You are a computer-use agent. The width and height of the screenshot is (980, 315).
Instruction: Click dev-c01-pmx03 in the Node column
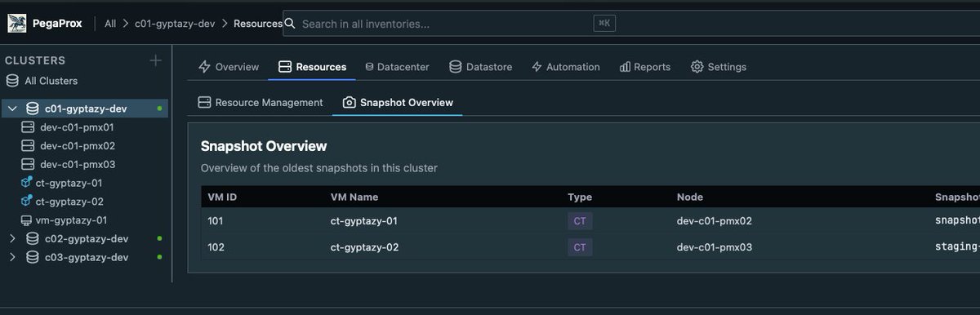tap(715, 247)
